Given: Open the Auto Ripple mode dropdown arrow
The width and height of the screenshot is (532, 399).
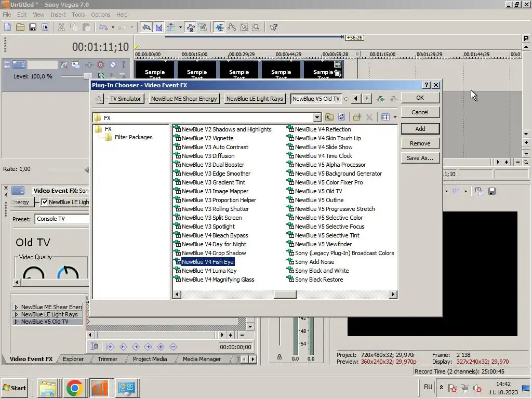Looking at the screenshot, I should (x=180, y=27).
